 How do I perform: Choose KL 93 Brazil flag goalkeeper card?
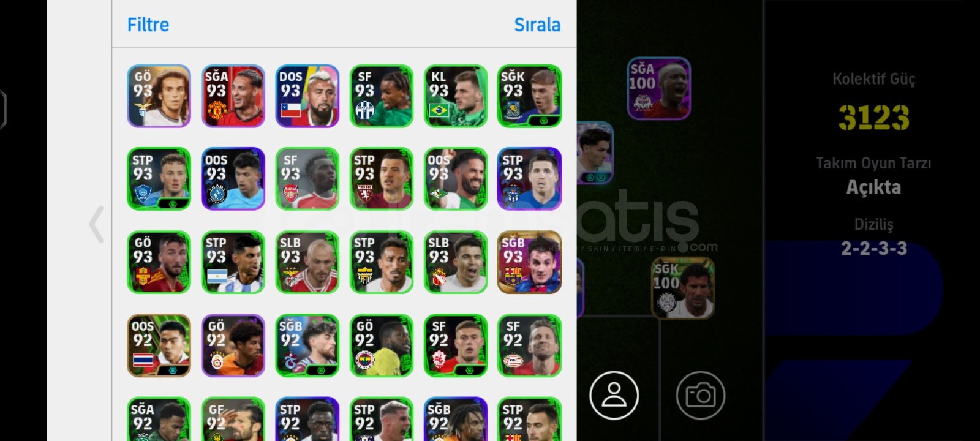pyautogui.click(x=455, y=96)
